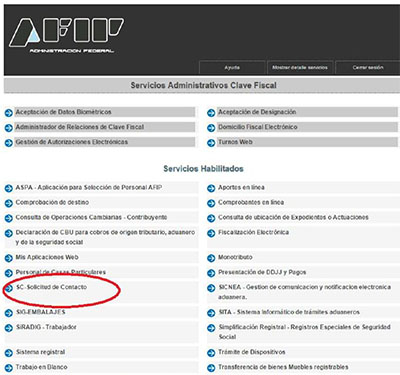Screen dimensions: 400x375
Task: Open SiRADIG - Trabajador service
Action: click(x=46, y=327)
